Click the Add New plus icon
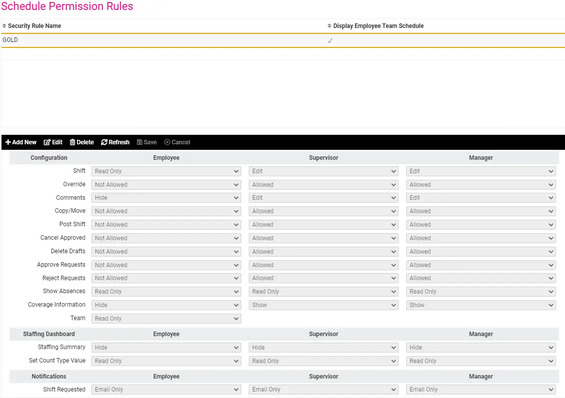The height and width of the screenshot is (398, 565). (x=8, y=142)
